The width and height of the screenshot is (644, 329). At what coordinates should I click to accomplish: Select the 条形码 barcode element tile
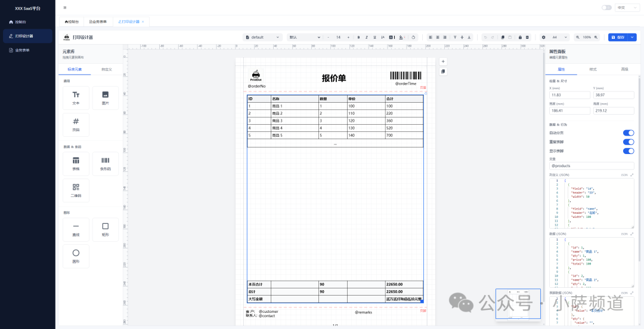106,164
